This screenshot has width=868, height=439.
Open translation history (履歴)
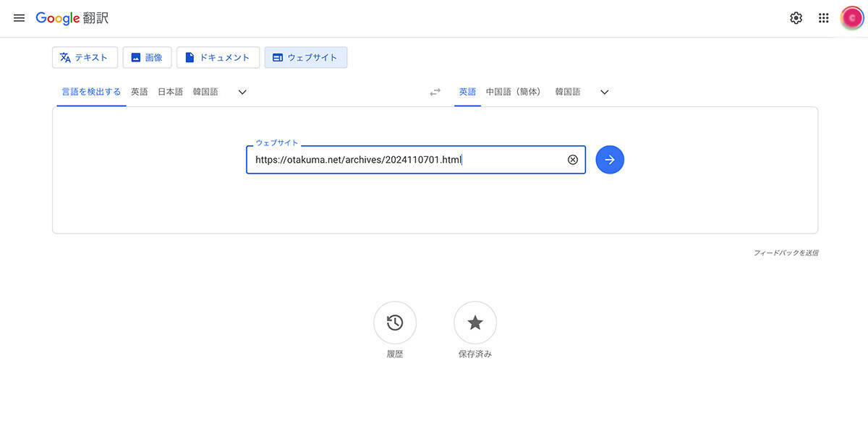point(395,323)
